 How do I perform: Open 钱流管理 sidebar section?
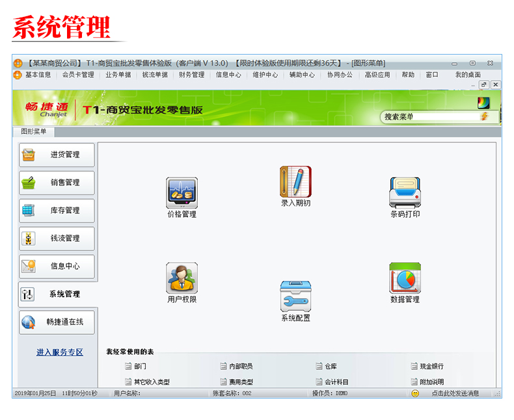57,239
